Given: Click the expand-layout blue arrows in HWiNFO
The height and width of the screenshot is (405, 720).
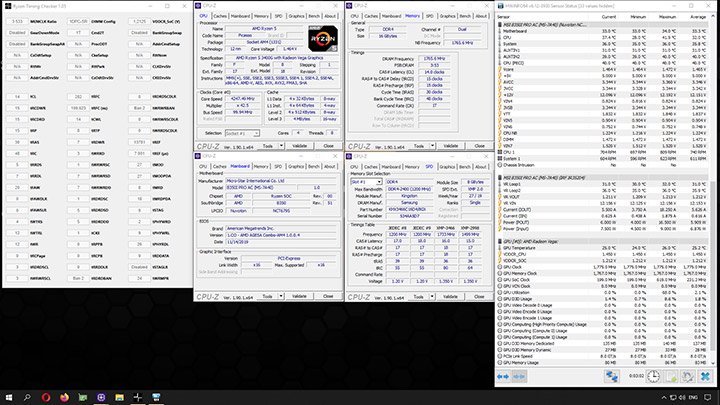Looking at the screenshot, I should [x=503, y=377].
